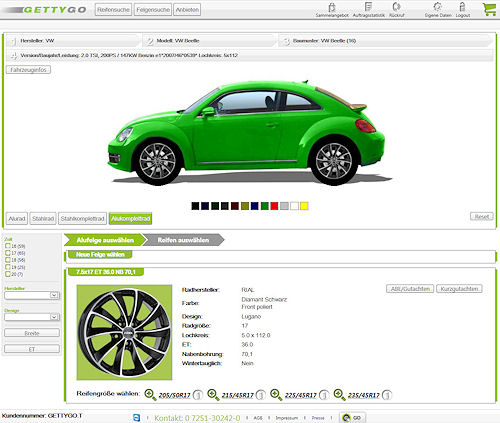Tick the 17 inch Zoll checkbox
The width and height of the screenshot is (500, 423).
8,253
